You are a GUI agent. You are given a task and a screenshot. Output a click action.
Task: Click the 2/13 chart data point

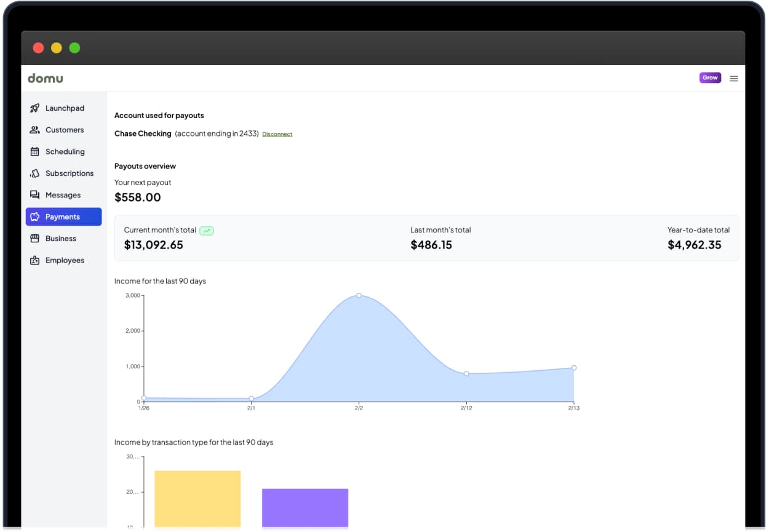(x=574, y=368)
